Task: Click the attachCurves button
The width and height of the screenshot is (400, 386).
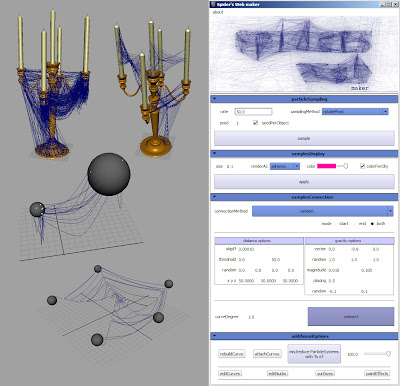Action: [x=267, y=354]
